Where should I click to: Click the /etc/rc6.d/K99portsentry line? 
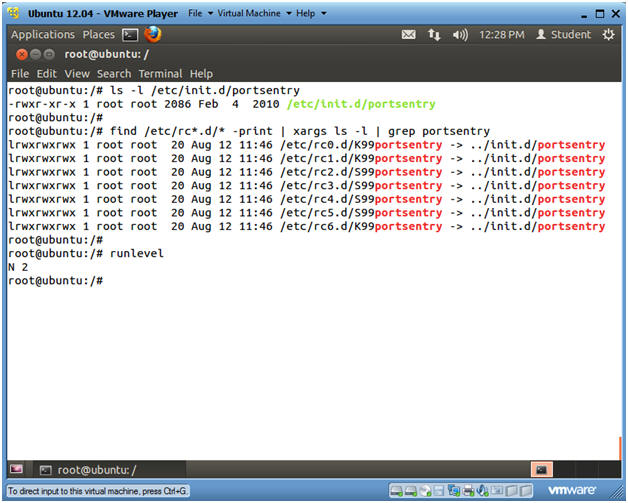pos(306,227)
